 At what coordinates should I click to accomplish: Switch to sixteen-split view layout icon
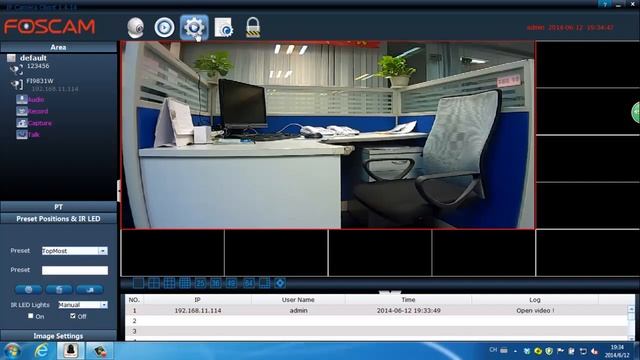click(x=185, y=283)
